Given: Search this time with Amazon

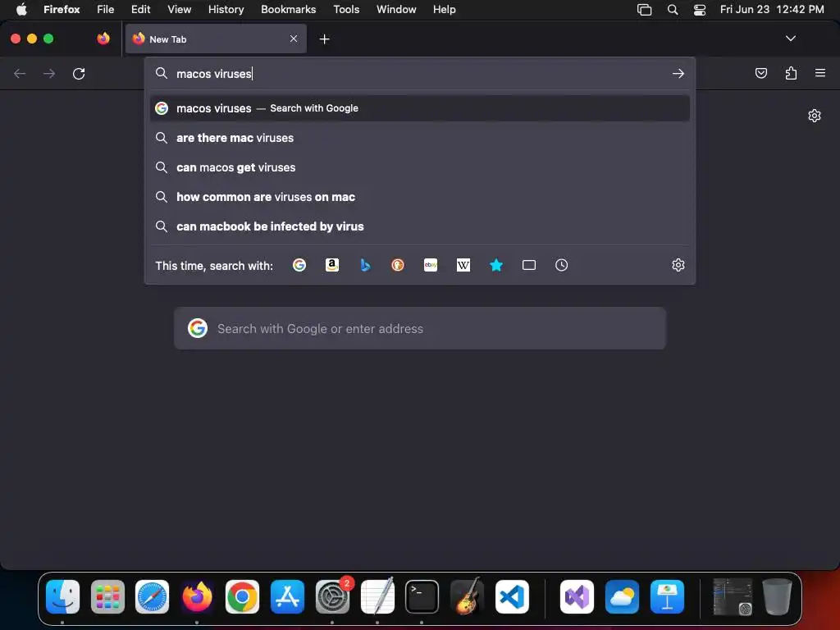Looking at the screenshot, I should click(x=332, y=265).
